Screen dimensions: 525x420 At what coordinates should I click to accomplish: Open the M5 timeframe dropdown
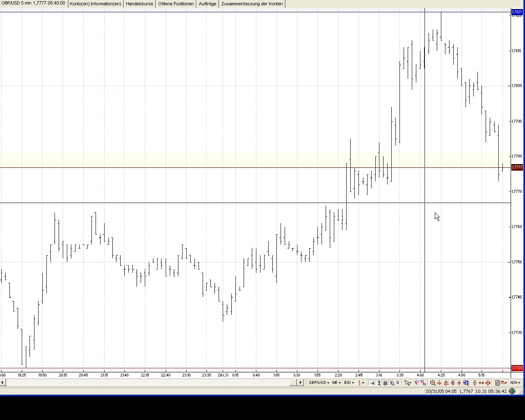[336, 383]
